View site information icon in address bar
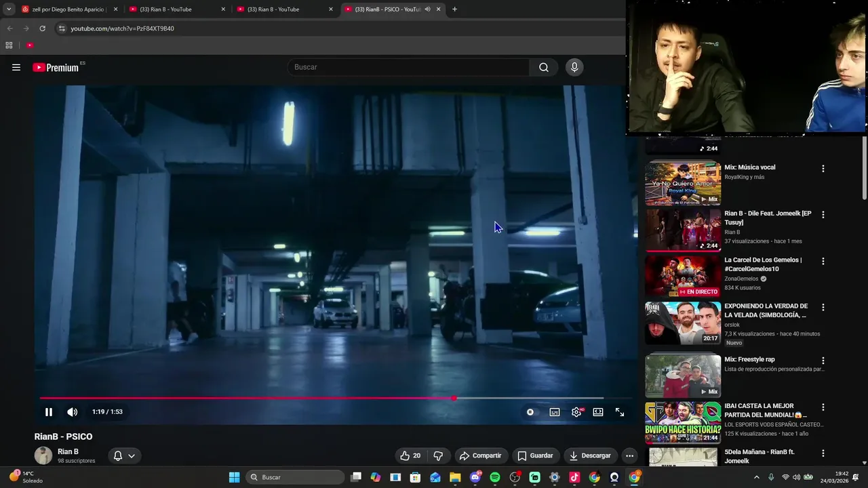868x488 pixels. tap(61, 28)
